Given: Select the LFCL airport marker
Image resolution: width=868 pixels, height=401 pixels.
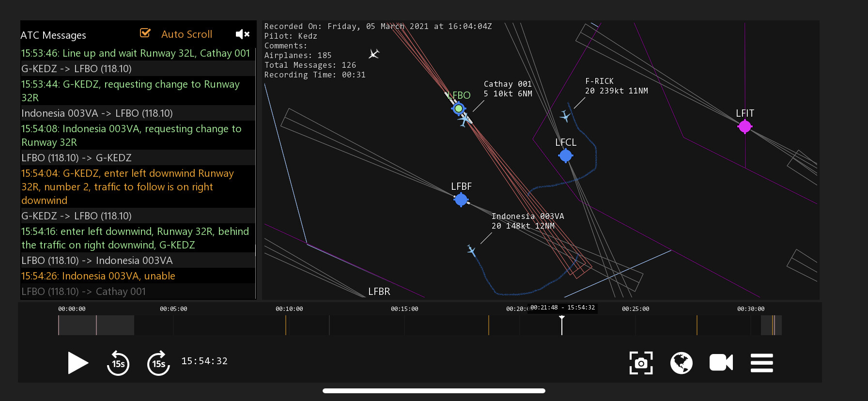Looking at the screenshot, I should click(x=565, y=155).
